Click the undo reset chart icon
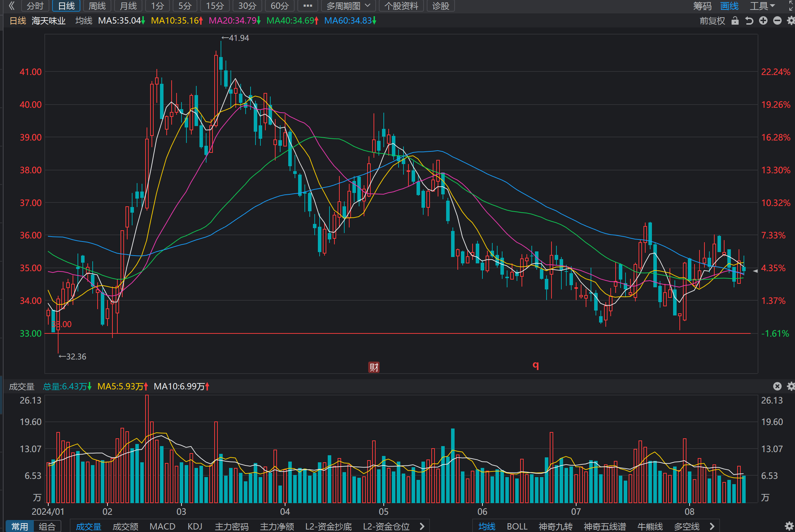 click(x=749, y=21)
